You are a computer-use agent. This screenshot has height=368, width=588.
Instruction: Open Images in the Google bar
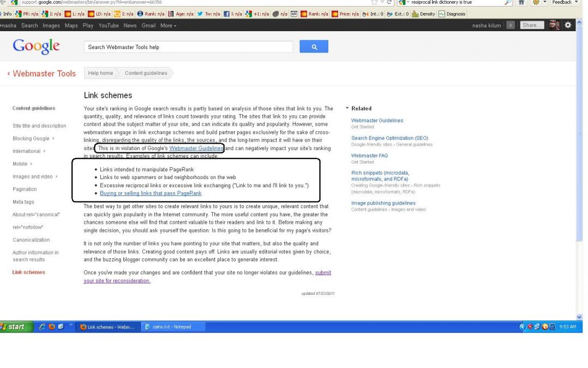tap(51, 26)
